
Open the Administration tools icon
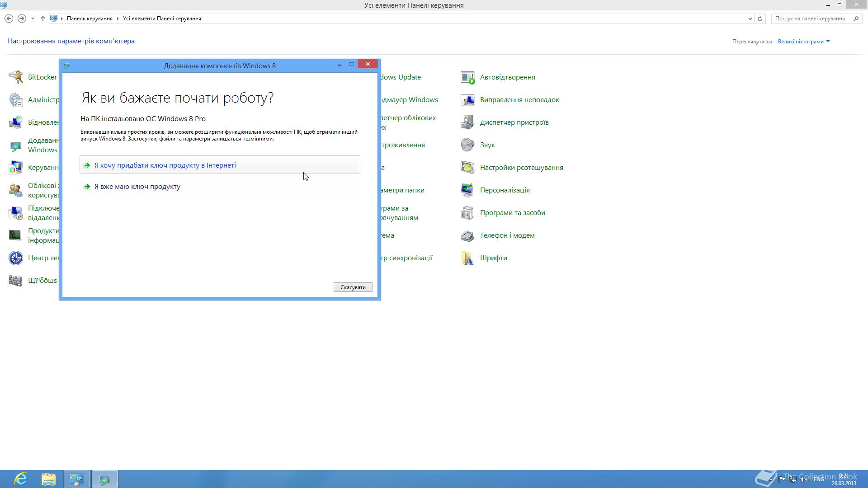(x=16, y=100)
